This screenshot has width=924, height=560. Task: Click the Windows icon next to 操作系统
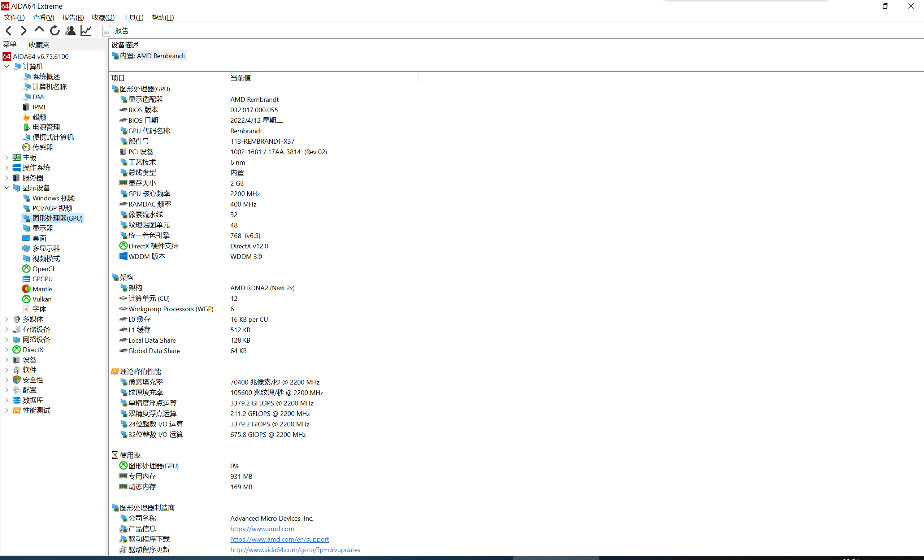click(17, 168)
